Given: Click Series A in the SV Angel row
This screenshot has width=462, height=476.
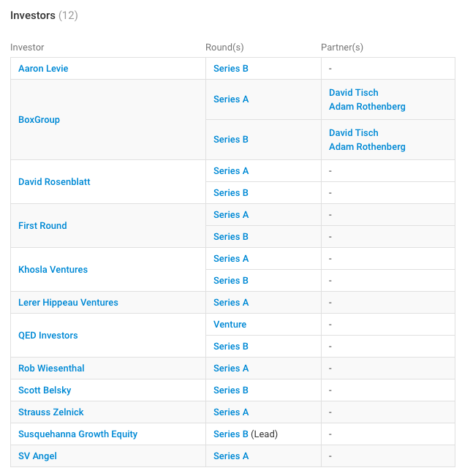Looking at the screenshot, I should point(231,456).
